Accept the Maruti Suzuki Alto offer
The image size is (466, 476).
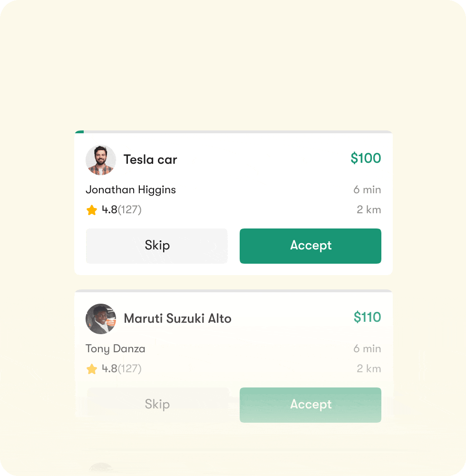[x=310, y=405]
